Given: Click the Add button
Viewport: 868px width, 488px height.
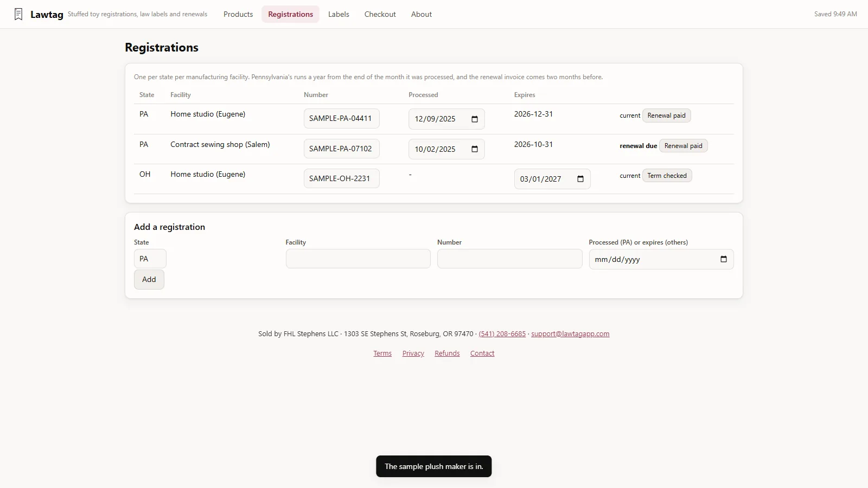Looking at the screenshot, I should tap(149, 279).
